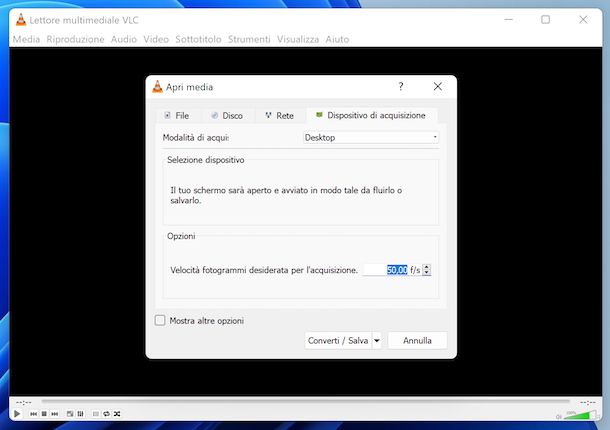The height and width of the screenshot is (430, 610).
Task: Open the Aiuto menu
Action: click(337, 39)
